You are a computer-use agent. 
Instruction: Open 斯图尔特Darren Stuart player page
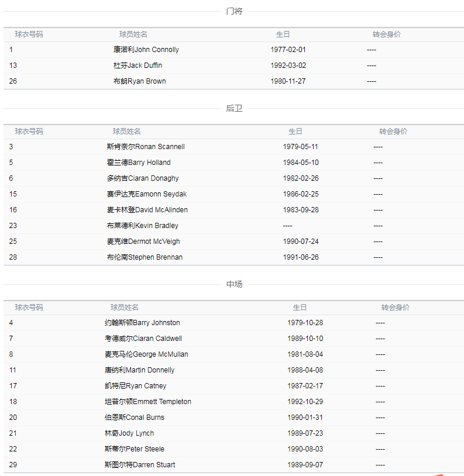[x=140, y=465]
